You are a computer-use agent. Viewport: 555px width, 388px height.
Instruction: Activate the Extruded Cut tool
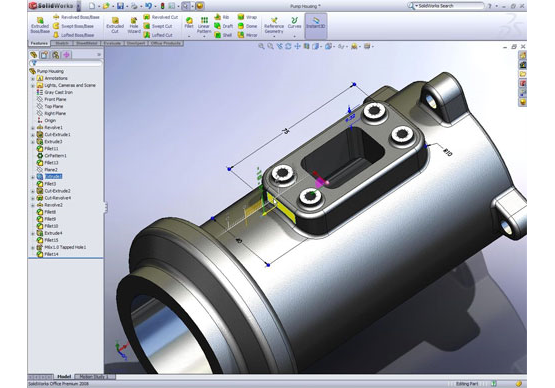115,25
